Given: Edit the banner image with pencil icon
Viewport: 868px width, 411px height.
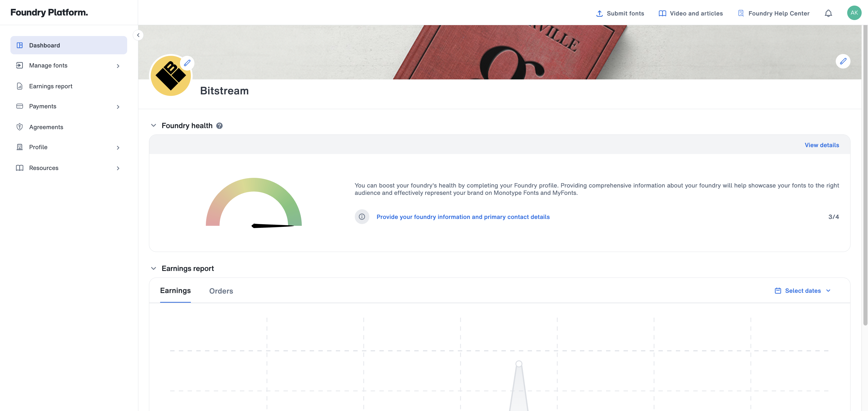Looking at the screenshot, I should coord(843,61).
